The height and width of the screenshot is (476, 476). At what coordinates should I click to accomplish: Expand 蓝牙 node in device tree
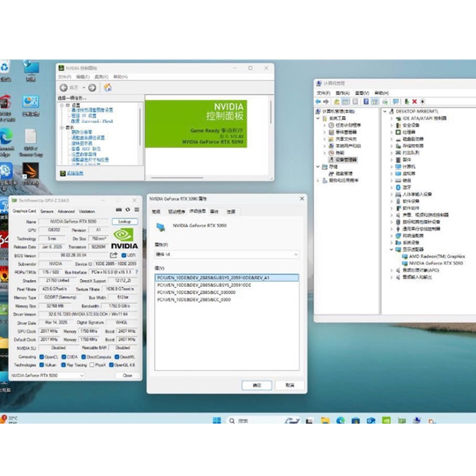click(x=392, y=187)
